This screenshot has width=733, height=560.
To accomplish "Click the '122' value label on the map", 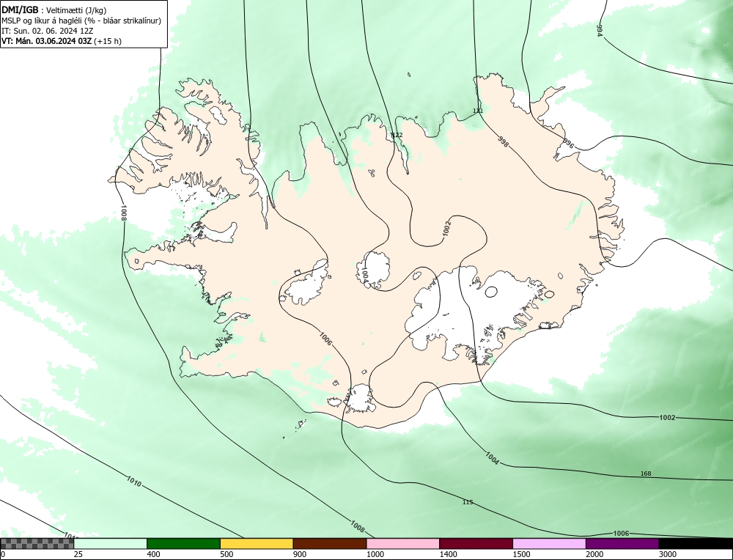I will point(397,135).
